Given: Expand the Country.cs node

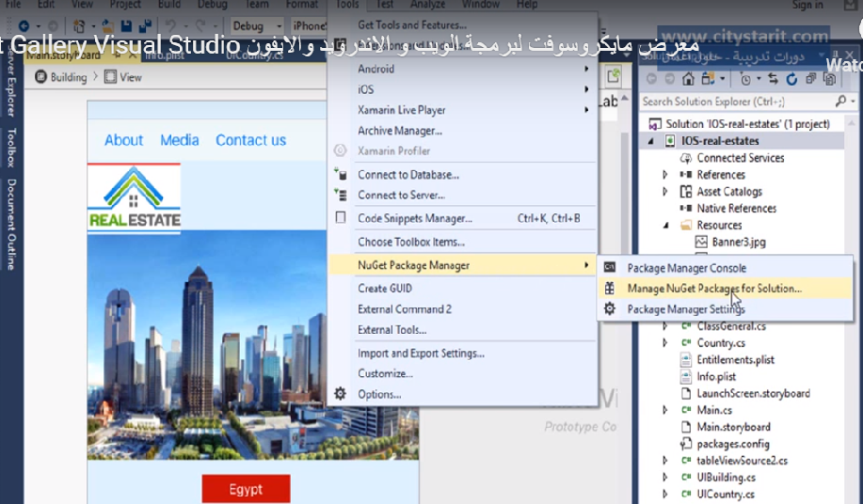Looking at the screenshot, I should click(x=664, y=343).
